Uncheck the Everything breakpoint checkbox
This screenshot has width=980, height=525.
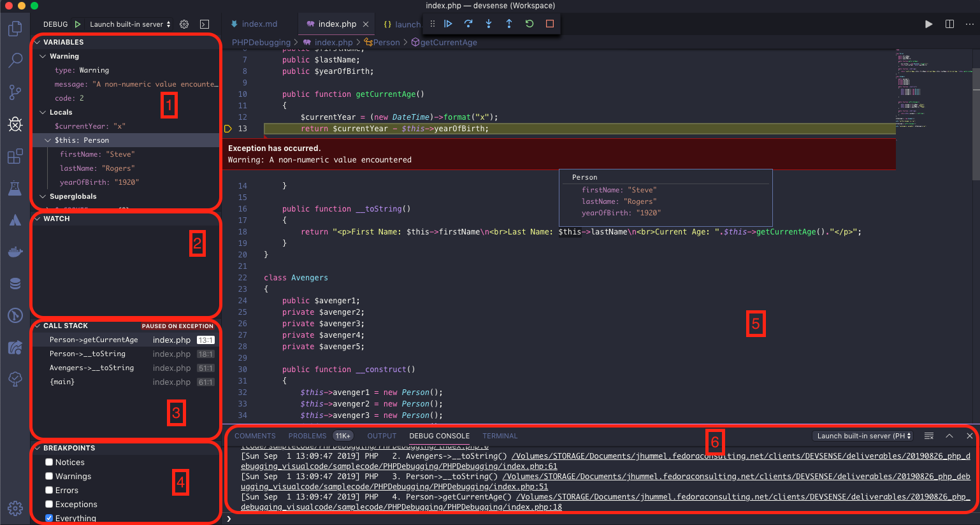point(49,518)
